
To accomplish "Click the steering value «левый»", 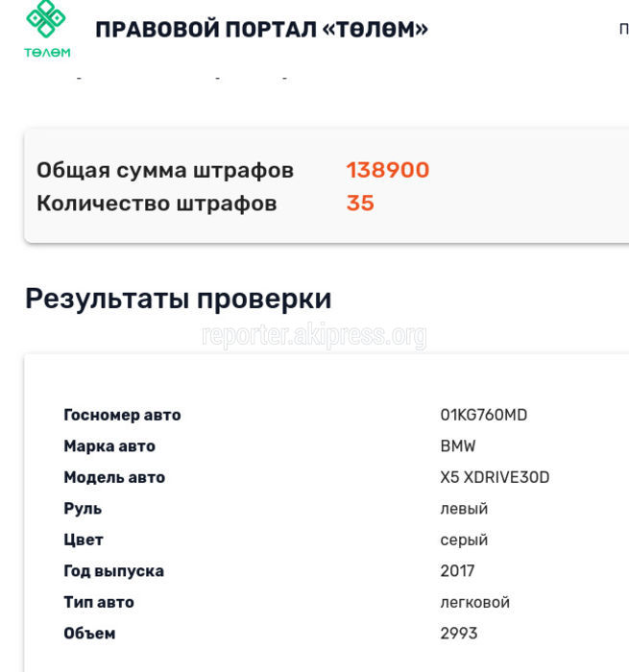I will click(464, 509).
